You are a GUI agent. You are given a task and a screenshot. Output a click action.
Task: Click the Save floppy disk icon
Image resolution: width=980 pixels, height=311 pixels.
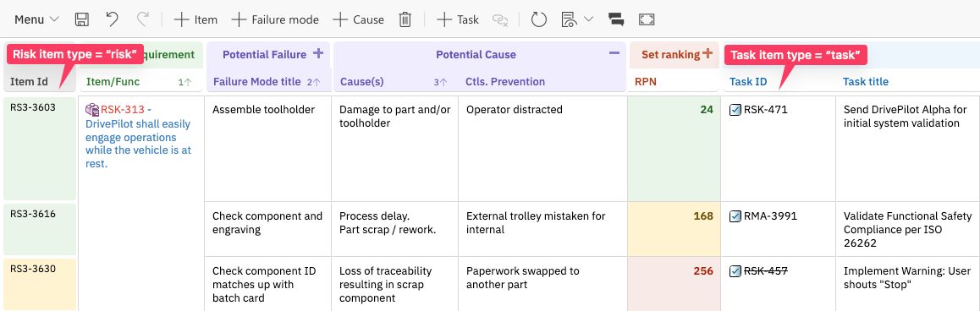[x=82, y=19]
